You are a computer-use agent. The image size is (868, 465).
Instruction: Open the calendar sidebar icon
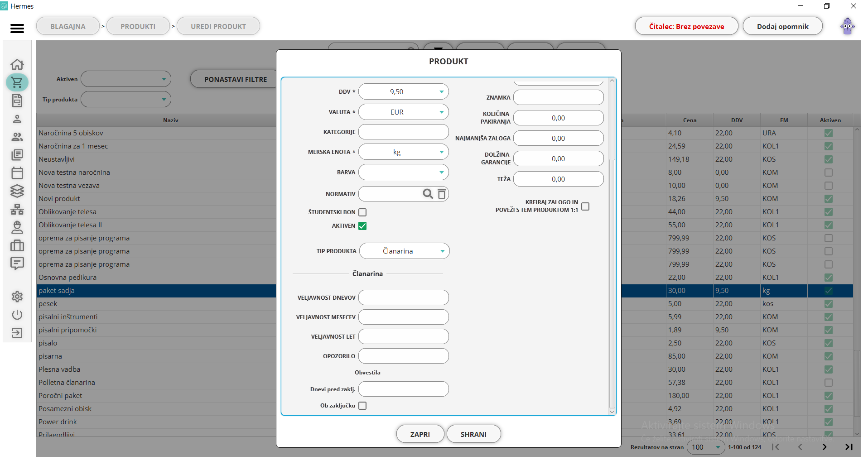17,173
